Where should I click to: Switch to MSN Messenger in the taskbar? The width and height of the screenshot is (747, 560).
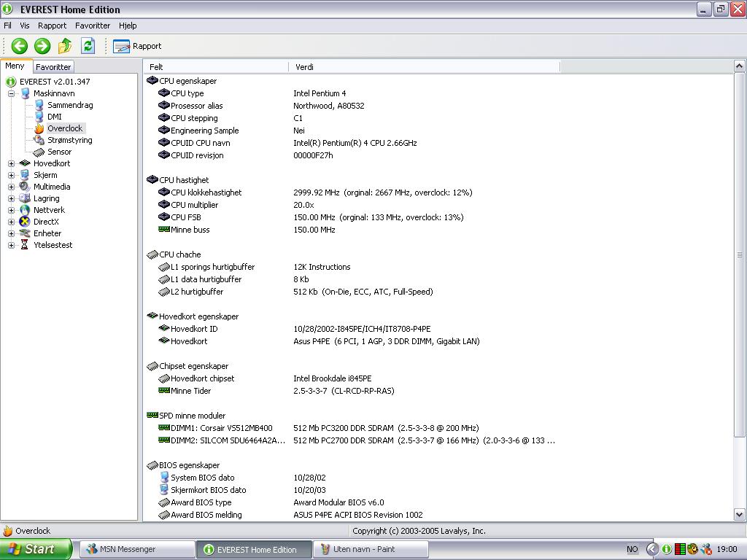click(x=137, y=550)
